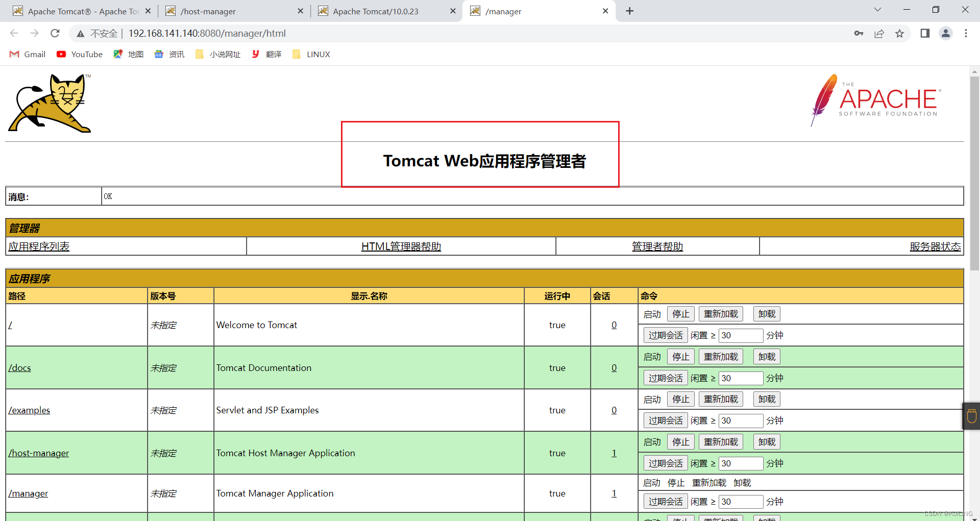Expire sessions for the /docs application

point(666,378)
